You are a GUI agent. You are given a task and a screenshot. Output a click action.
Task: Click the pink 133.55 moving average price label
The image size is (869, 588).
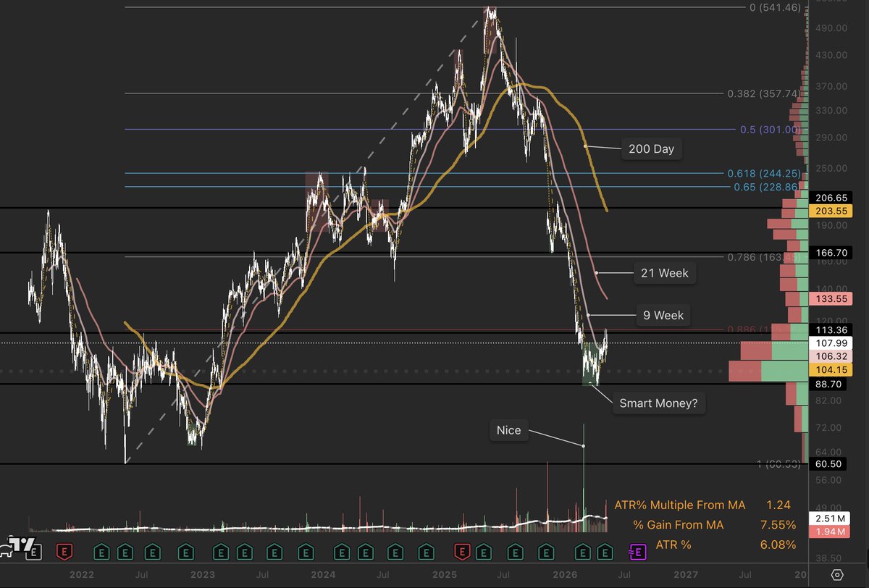click(x=831, y=298)
